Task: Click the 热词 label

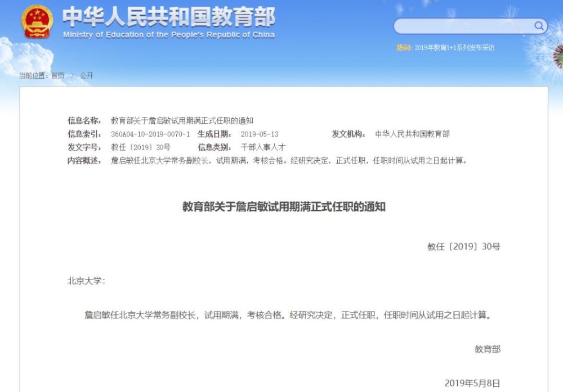Action: click(404, 48)
